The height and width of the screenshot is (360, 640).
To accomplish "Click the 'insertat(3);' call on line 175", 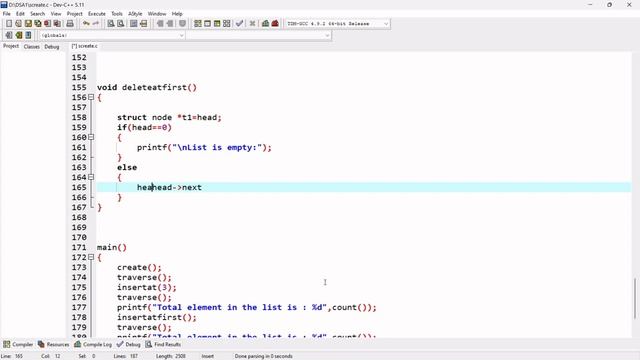I will [x=147, y=287].
